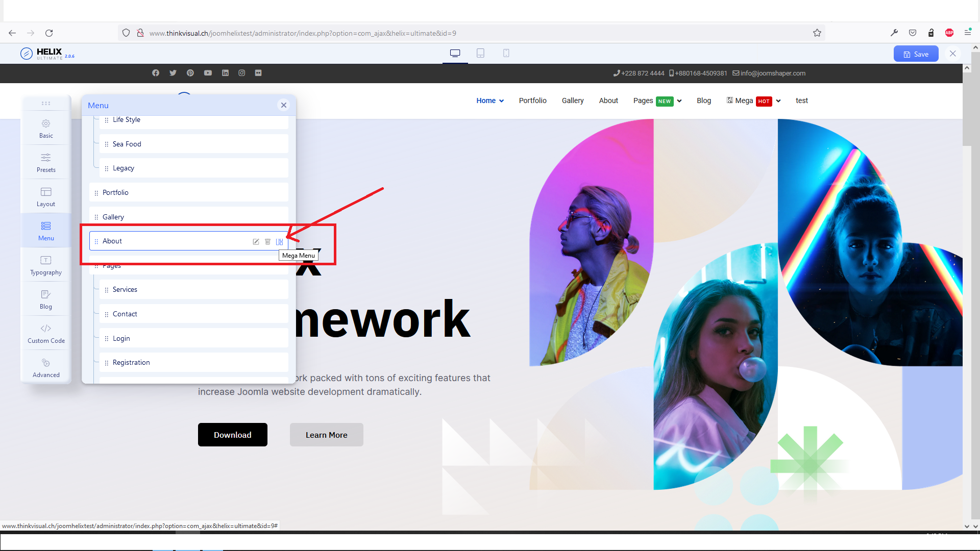
Task: Click the Blog nav menu item
Action: [703, 101]
